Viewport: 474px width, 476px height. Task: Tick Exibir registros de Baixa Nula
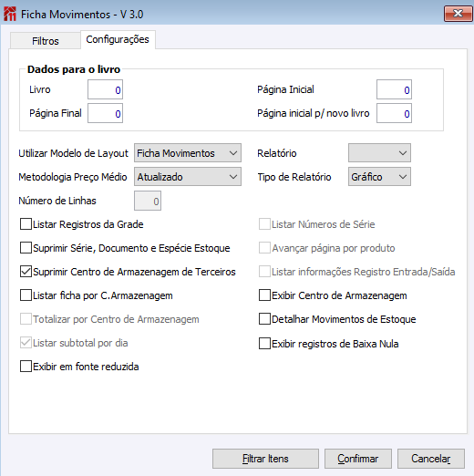click(x=264, y=344)
